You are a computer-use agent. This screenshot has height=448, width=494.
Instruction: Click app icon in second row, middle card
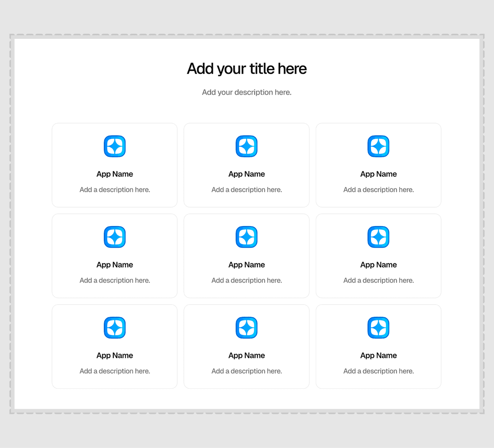tap(247, 237)
